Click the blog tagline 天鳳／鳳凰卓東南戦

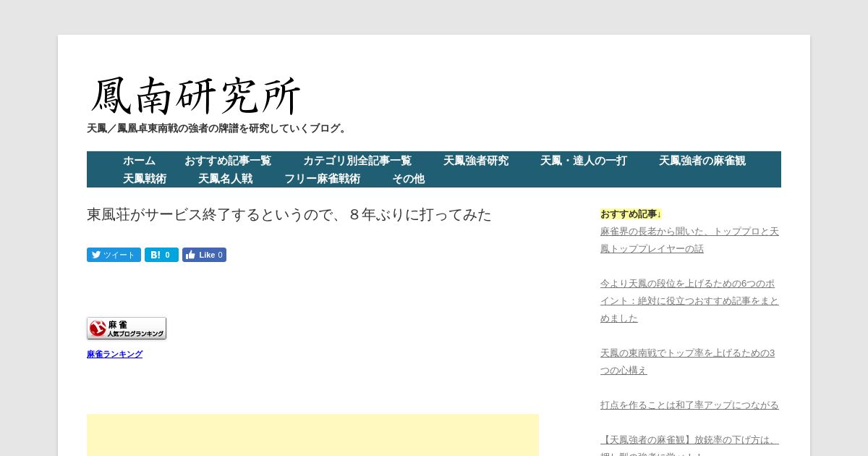coord(218,128)
